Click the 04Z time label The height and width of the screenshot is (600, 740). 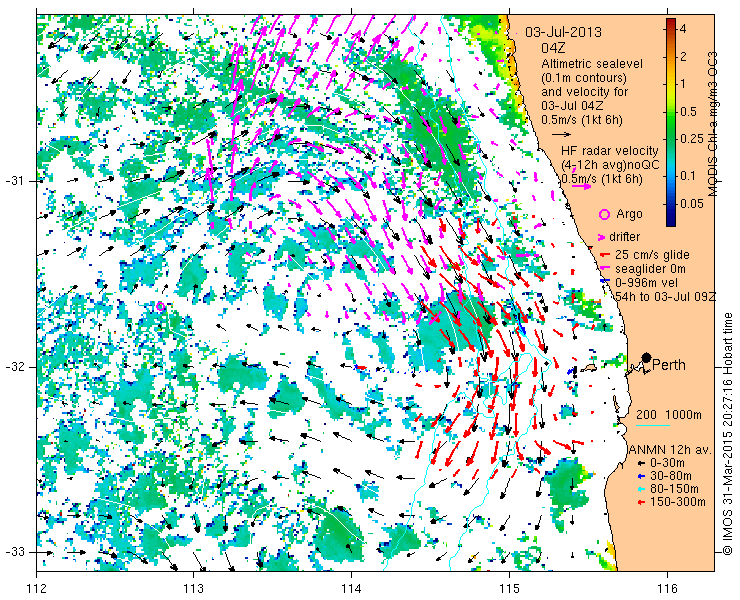[x=554, y=48]
